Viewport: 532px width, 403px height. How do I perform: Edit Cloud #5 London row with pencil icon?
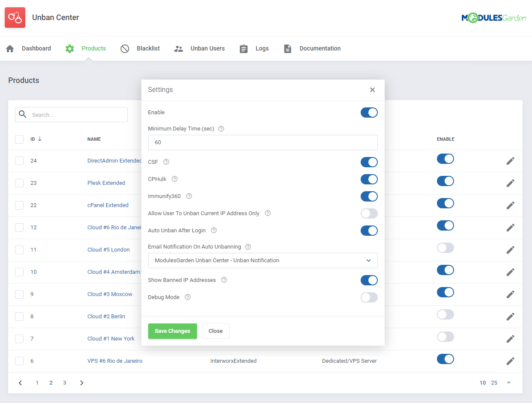[510, 250]
